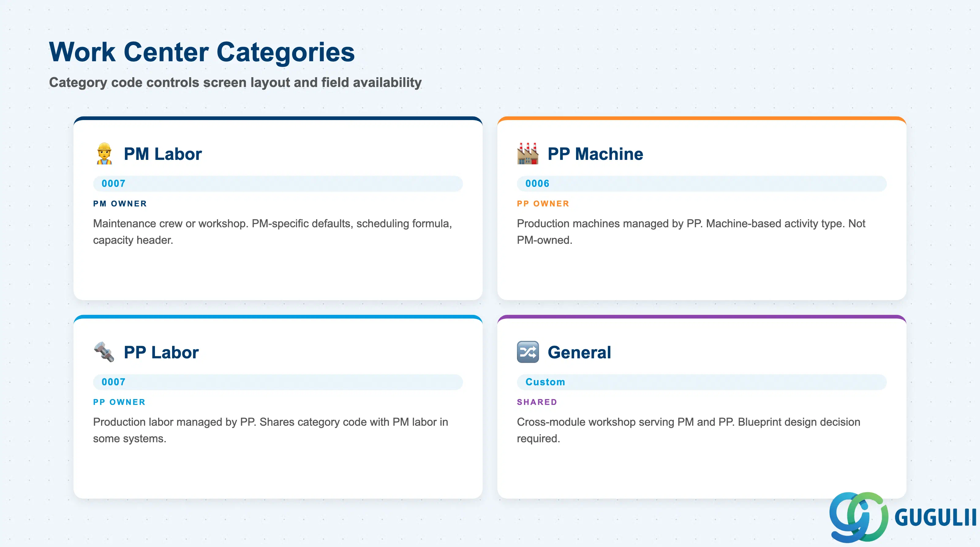This screenshot has width=980, height=547.
Task: Click the nut and bolt icon beside PP Labor
Action: pos(104,352)
